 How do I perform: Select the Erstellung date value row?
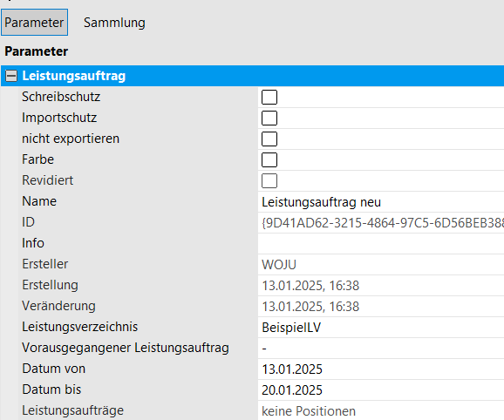[381, 286]
